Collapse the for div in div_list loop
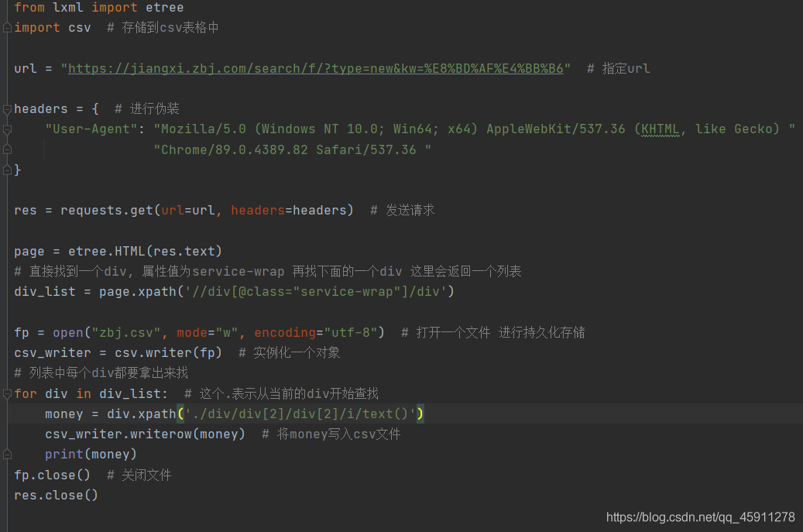The width and height of the screenshot is (803, 532). (x=7, y=393)
